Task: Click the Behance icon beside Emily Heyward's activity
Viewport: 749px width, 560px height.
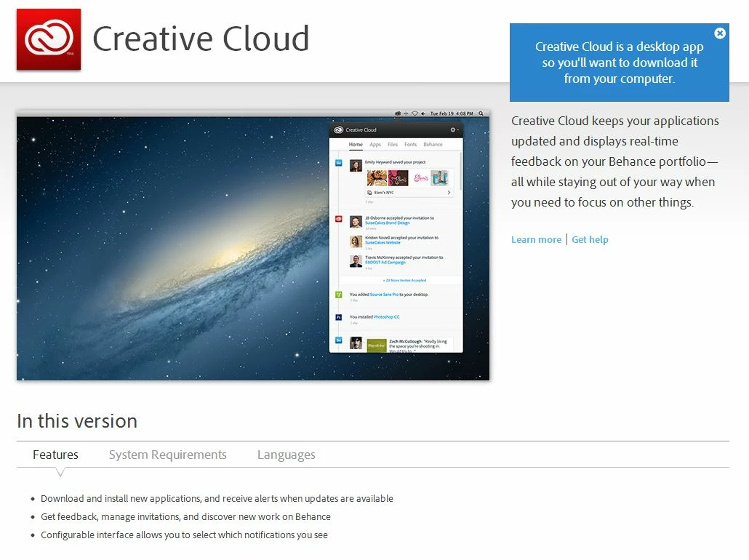Action: (339, 163)
